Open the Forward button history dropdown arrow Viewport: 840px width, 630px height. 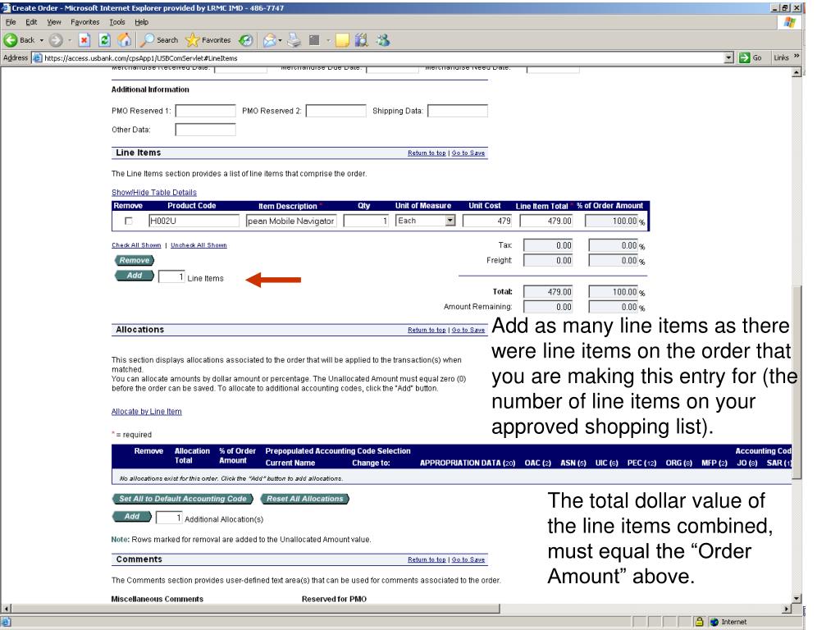(x=70, y=40)
